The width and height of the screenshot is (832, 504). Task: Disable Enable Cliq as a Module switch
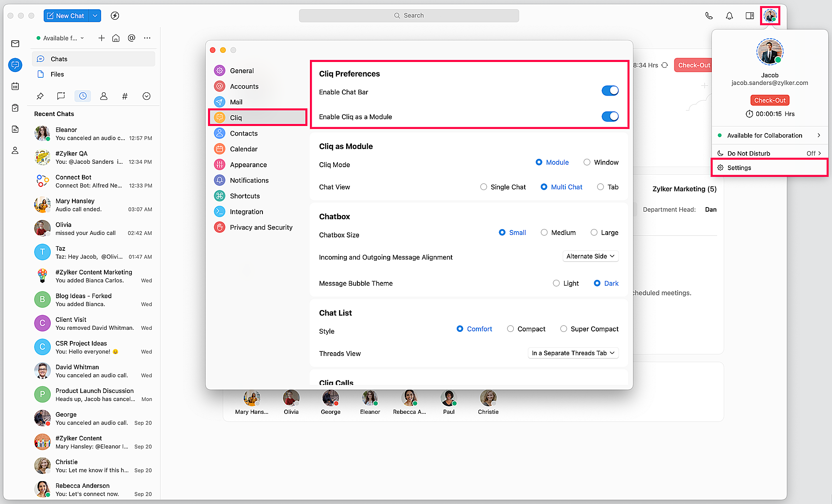tap(610, 116)
